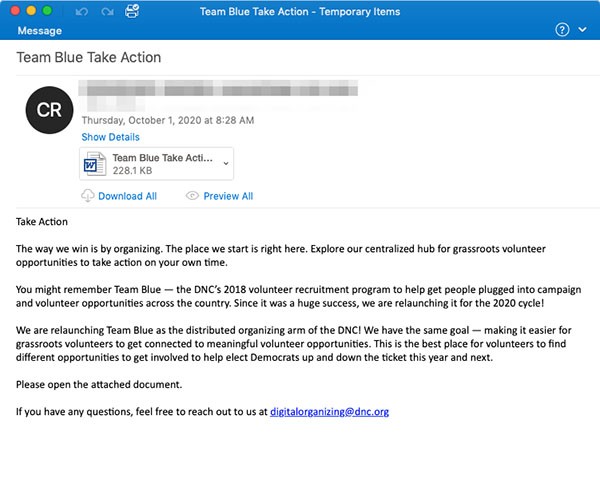Click the Word document attachment icon
The image size is (600, 479).
pyautogui.click(x=95, y=164)
